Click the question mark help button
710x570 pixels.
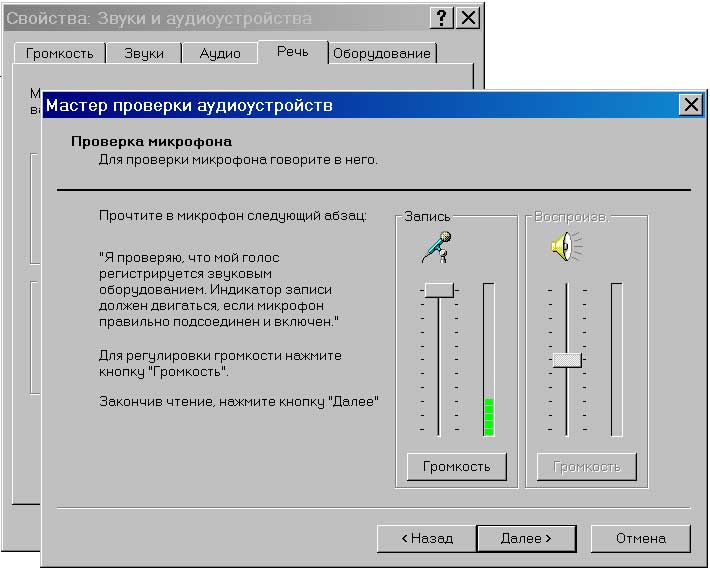[x=442, y=18]
